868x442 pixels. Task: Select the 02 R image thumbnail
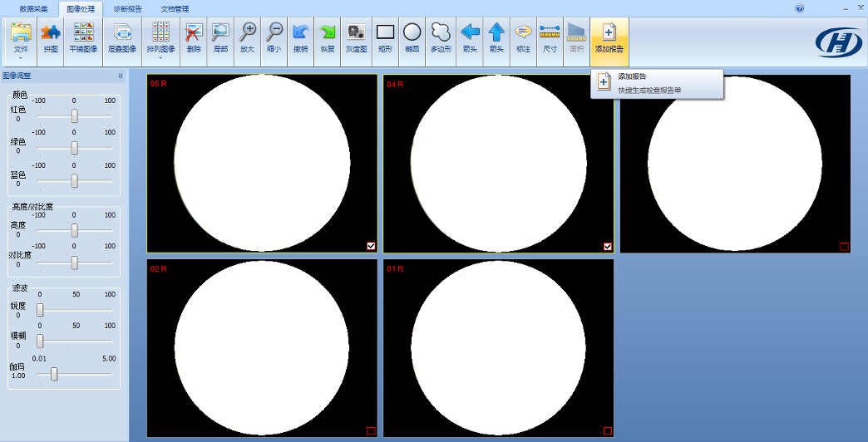pos(262,348)
